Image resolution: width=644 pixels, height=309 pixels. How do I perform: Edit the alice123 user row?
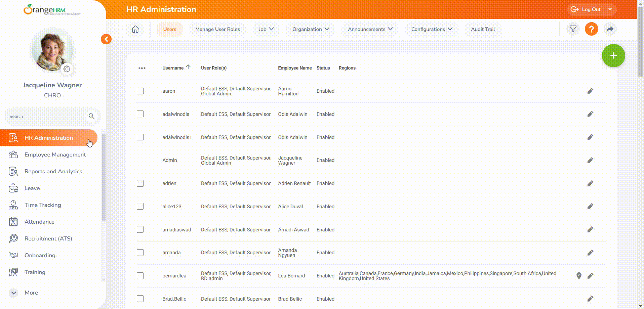coord(590,207)
